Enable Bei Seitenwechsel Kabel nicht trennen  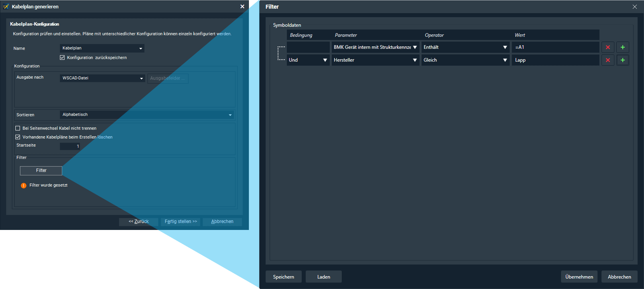coord(18,128)
